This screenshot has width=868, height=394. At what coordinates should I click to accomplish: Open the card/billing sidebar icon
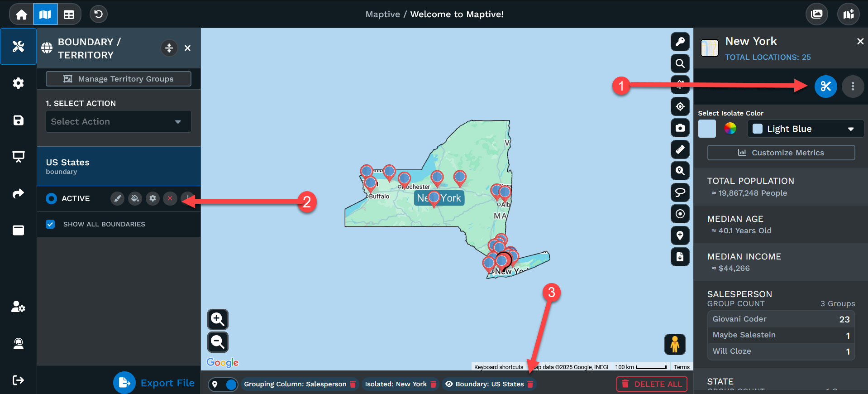(18, 231)
